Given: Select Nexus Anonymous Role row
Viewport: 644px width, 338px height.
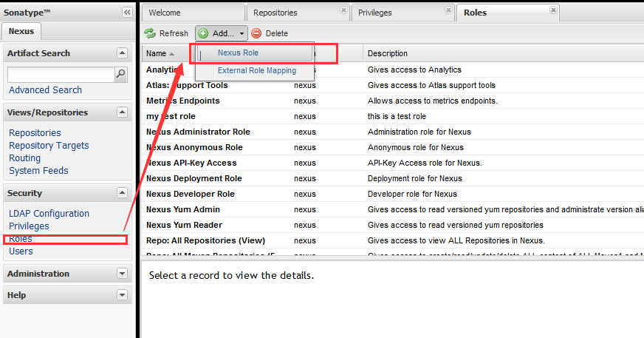Looking at the screenshot, I should click(x=392, y=147).
